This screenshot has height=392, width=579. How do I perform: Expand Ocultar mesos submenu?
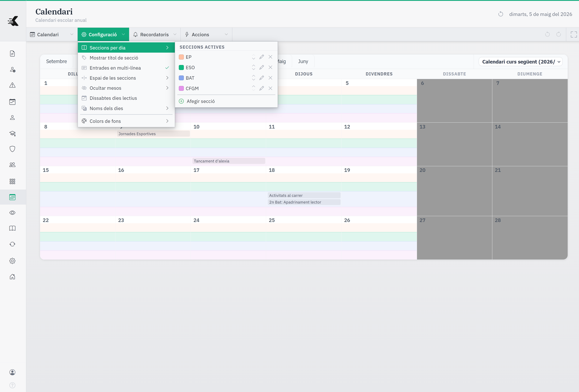click(x=126, y=88)
